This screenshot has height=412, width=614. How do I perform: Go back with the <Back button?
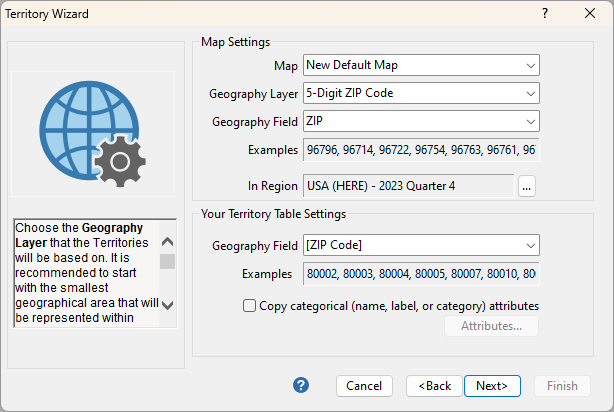(434, 386)
